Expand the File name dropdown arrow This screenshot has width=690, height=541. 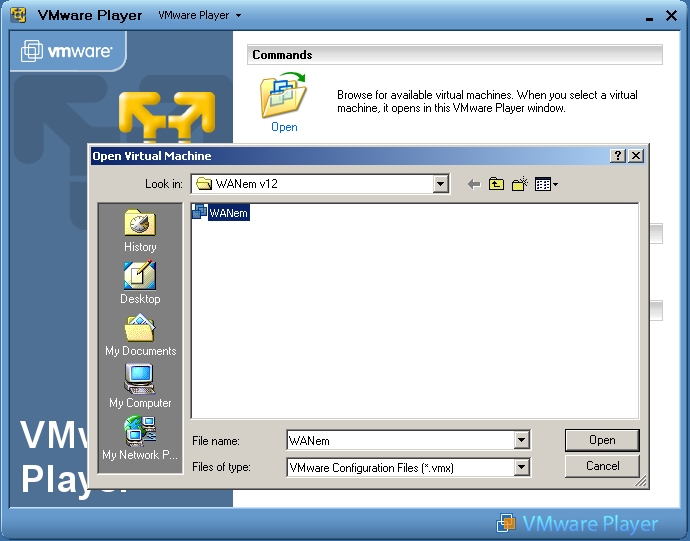click(x=521, y=440)
